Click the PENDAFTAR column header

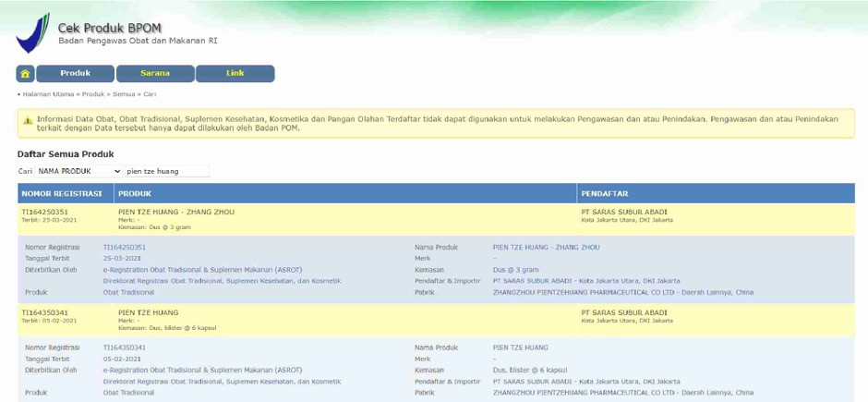(605, 194)
